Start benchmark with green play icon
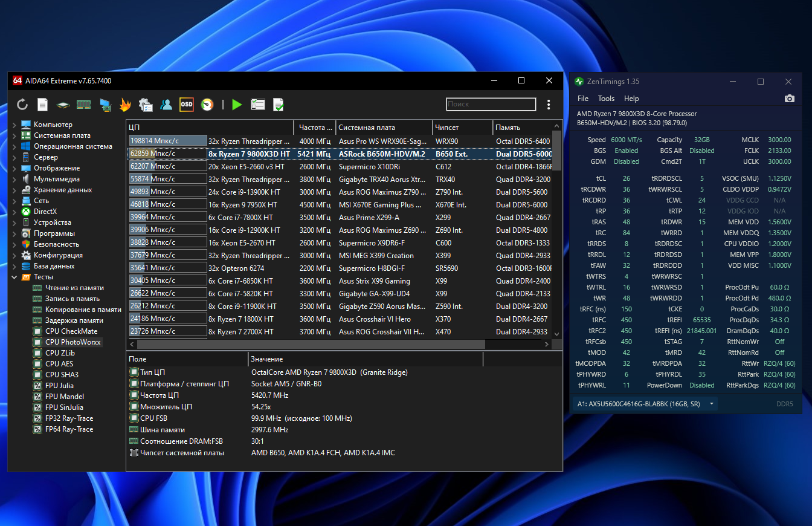This screenshot has height=526, width=812. click(237, 105)
